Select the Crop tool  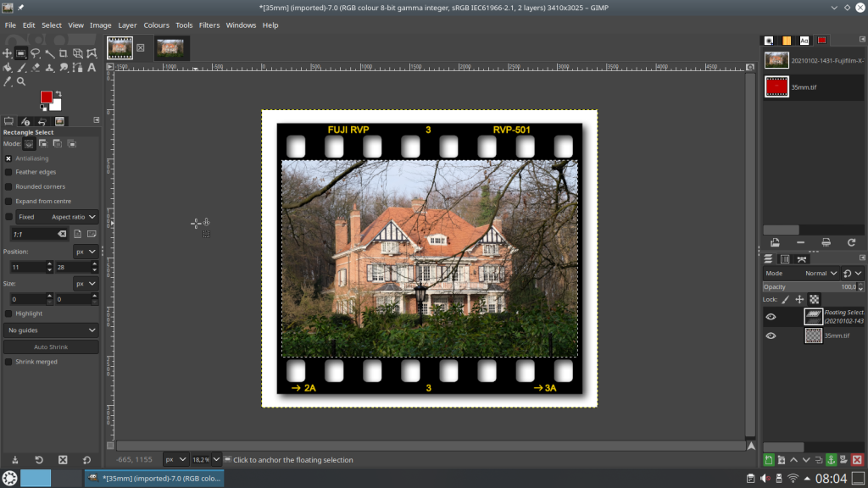63,53
